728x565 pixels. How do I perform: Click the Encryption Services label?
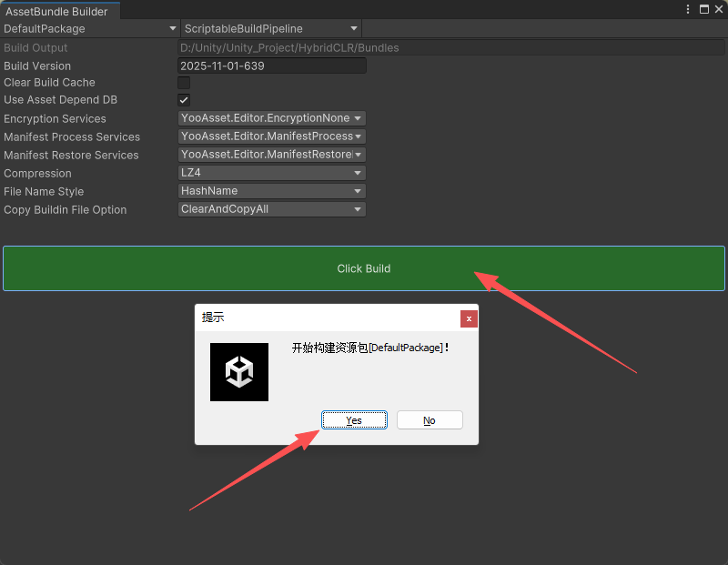click(x=55, y=119)
